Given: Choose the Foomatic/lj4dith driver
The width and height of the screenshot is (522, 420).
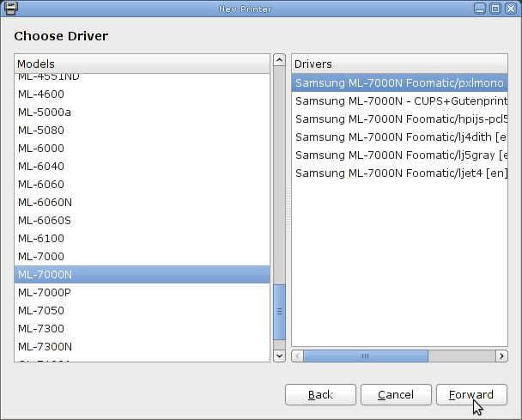Looking at the screenshot, I should point(399,137).
